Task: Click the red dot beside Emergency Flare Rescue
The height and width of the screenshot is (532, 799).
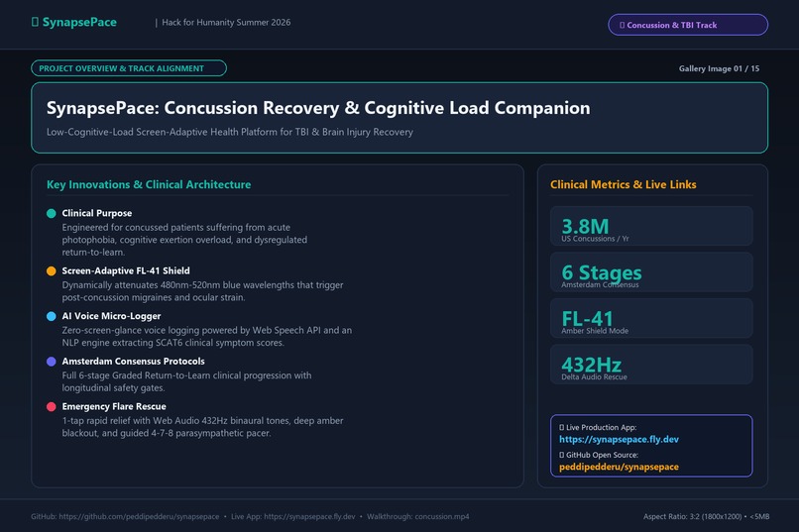Action: point(51,407)
